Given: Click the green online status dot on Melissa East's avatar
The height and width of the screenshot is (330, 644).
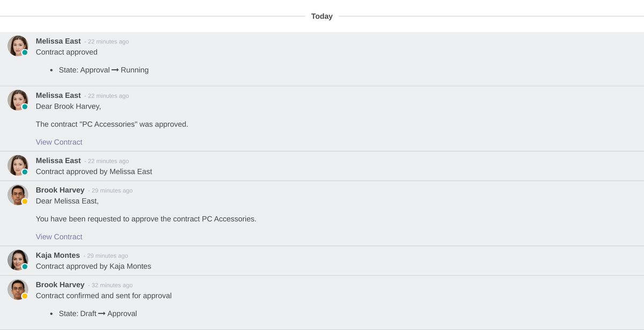Looking at the screenshot, I should (x=25, y=53).
